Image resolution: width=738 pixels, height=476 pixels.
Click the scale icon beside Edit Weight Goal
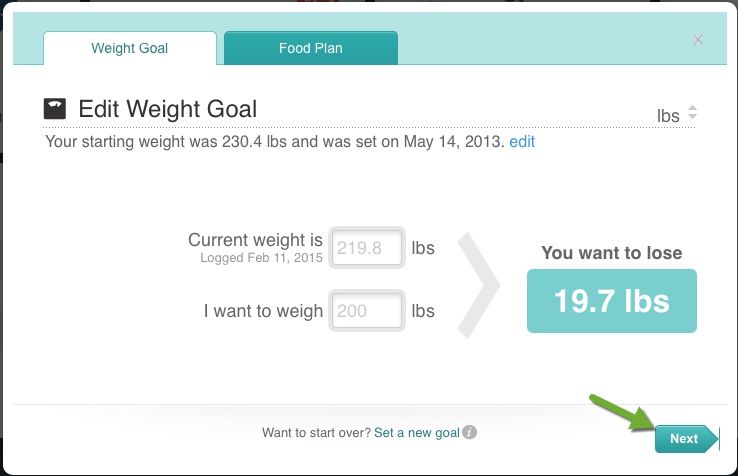click(55, 109)
